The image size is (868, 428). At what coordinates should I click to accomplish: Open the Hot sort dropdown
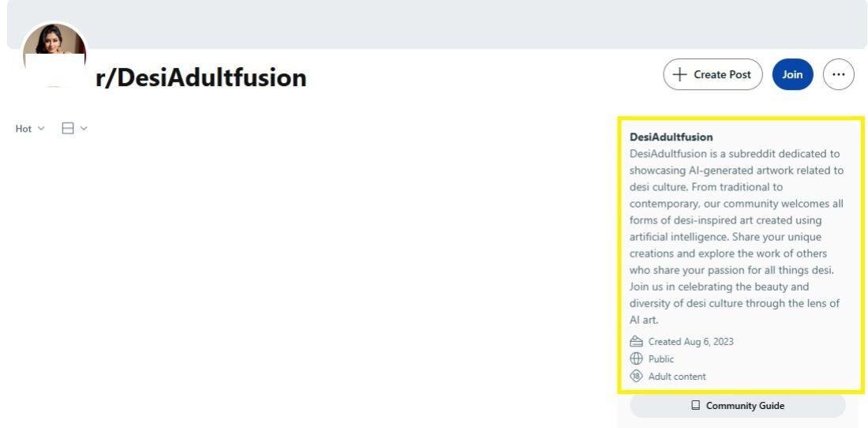coord(30,129)
